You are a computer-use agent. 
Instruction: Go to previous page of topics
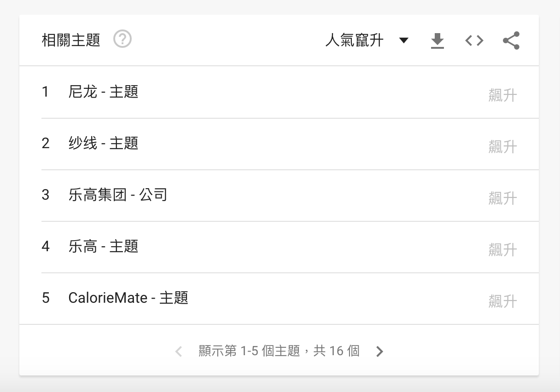(x=179, y=352)
